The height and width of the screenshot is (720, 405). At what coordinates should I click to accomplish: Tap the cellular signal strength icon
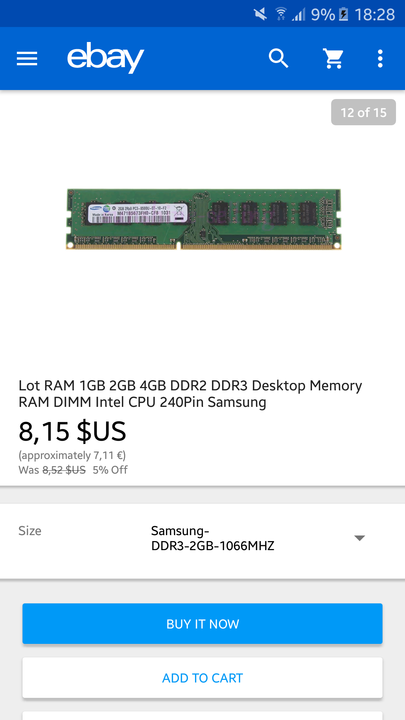(299, 15)
